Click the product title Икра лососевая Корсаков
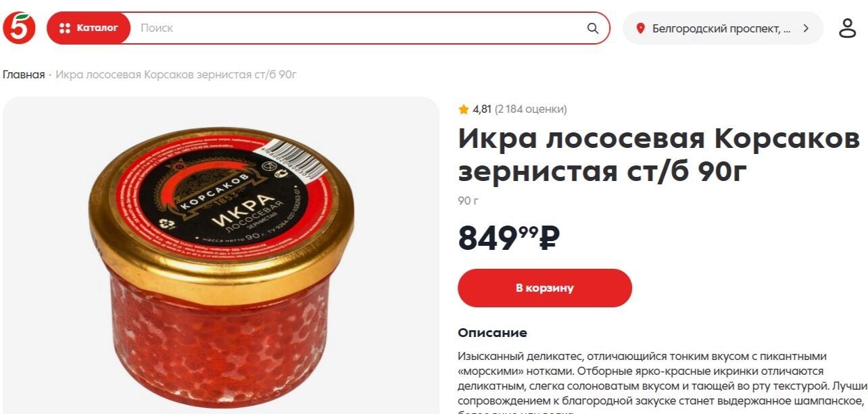The image size is (868, 414). click(659, 155)
